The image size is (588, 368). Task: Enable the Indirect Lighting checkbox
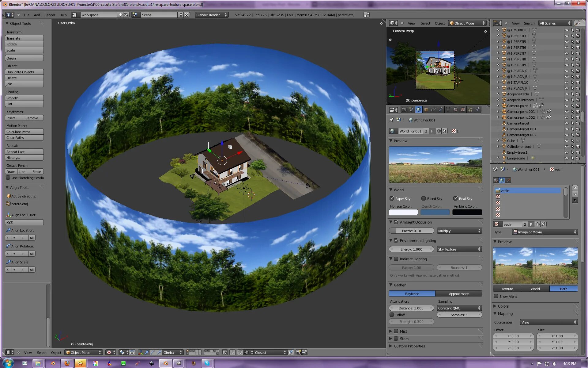tap(396, 259)
